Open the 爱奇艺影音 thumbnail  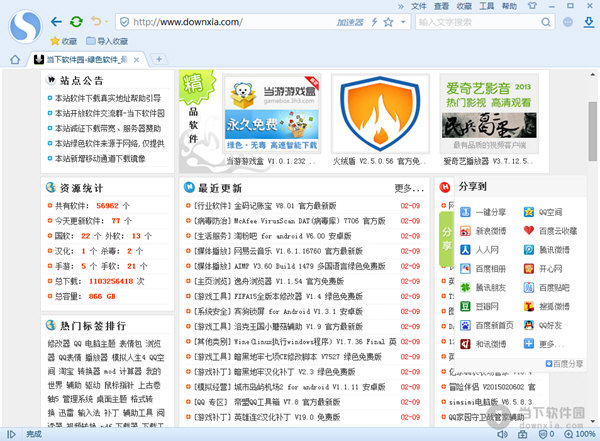(489, 113)
